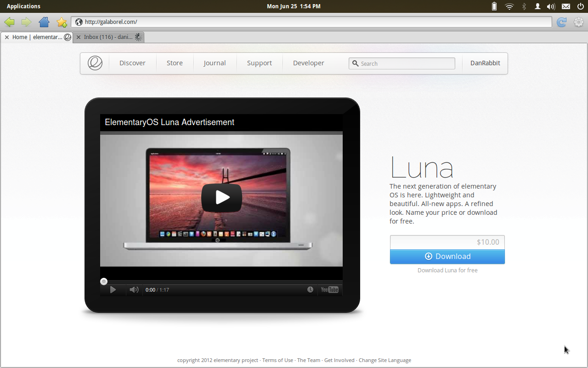Open the Store navigation item
588x368 pixels.
(175, 63)
